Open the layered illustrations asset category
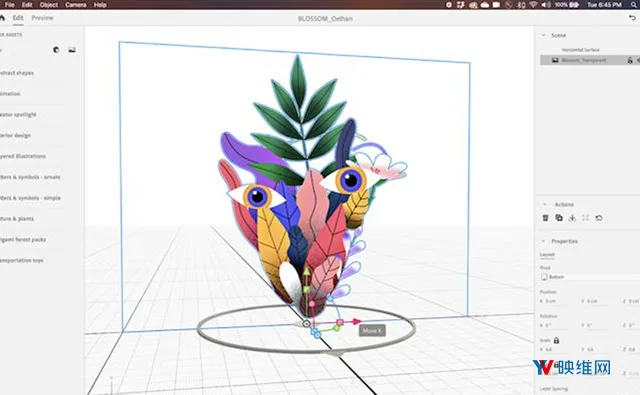 coord(23,156)
